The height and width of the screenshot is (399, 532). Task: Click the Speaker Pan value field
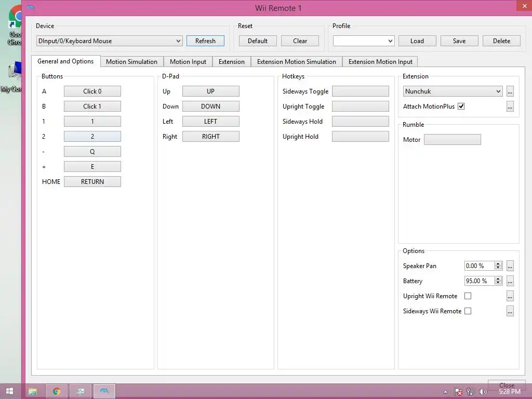coord(480,265)
